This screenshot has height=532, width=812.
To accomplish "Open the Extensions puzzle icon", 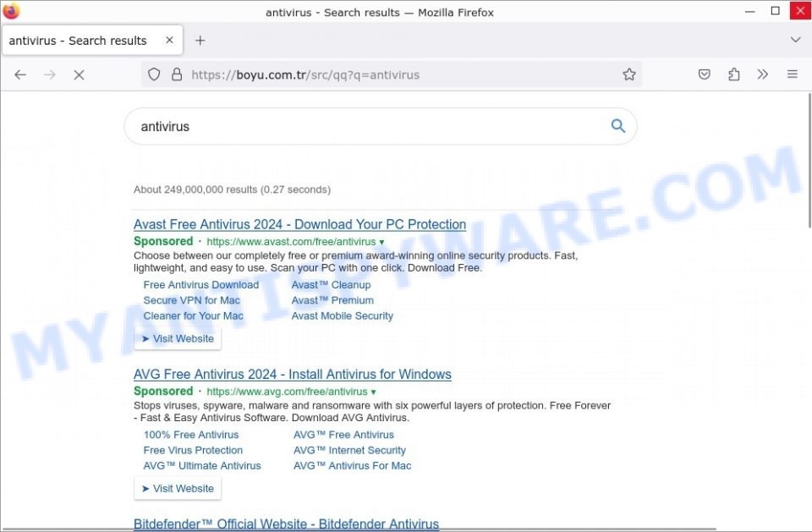I will (733, 74).
